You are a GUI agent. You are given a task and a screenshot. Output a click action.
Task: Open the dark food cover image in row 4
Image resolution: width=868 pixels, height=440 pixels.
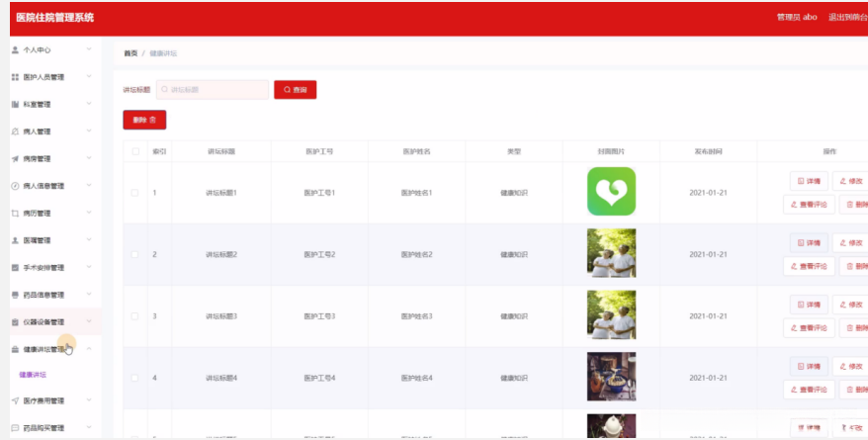click(x=611, y=377)
